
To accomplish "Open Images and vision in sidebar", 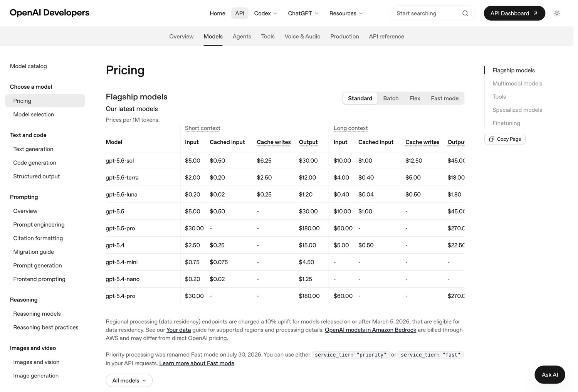I will tap(36, 362).
